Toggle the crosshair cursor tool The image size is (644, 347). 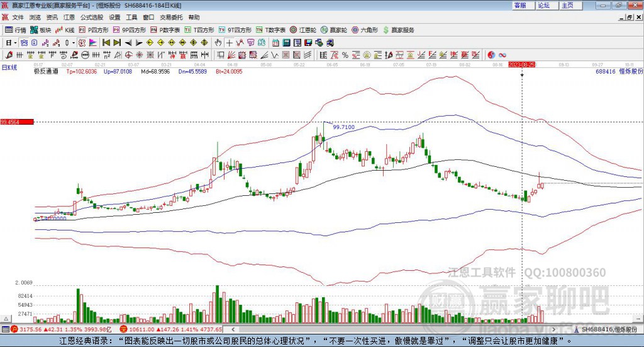229,43
